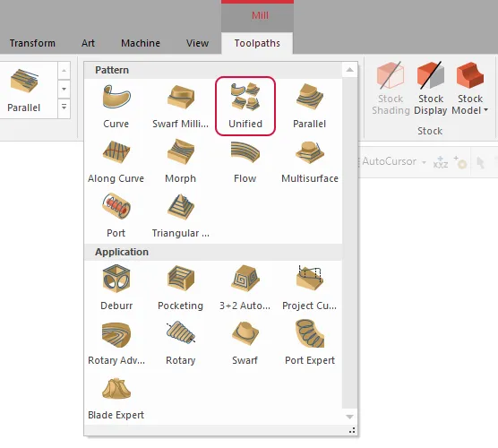The image size is (498, 448).
Task: Select the Port Expert icon
Action: coord(310,342)
